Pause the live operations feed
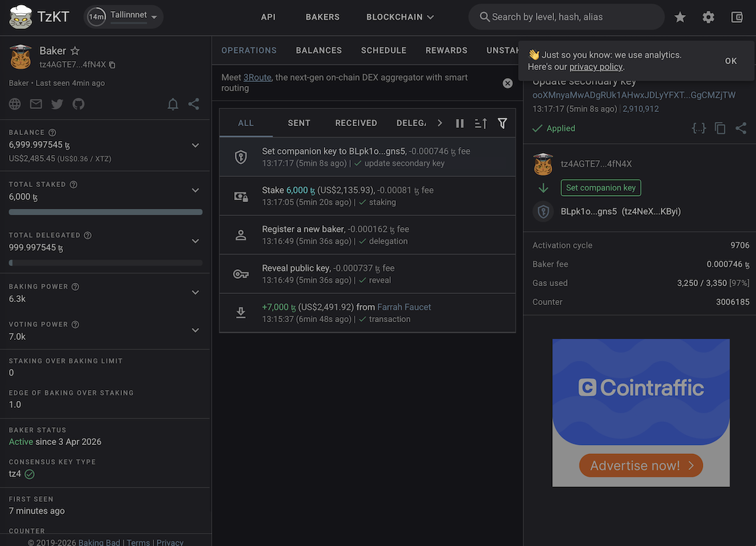 [x=460, y=123]
